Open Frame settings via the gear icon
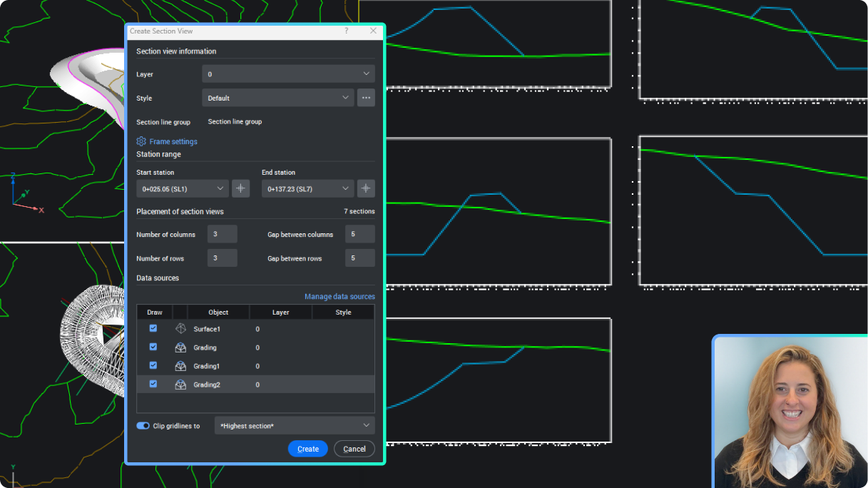Viewport: 868px width, 488px height. [x=141, y=141]
